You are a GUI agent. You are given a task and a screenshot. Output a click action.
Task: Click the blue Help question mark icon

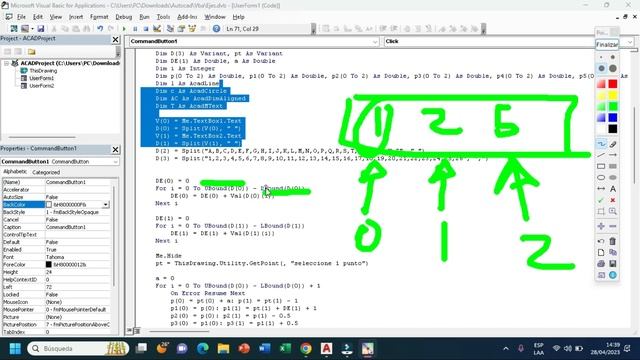pos(216,29)
